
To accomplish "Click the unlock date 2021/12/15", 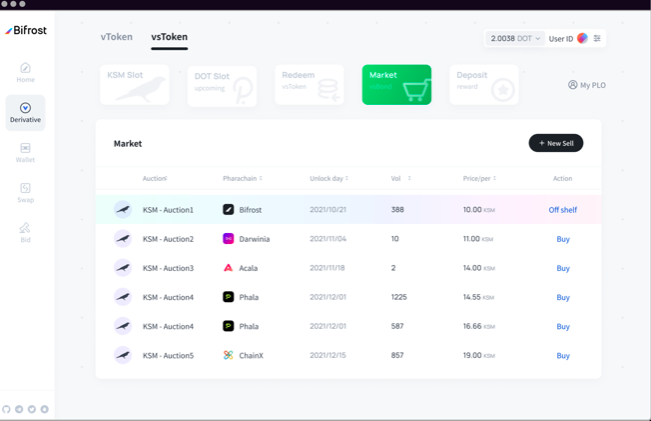I will [328, 355].
